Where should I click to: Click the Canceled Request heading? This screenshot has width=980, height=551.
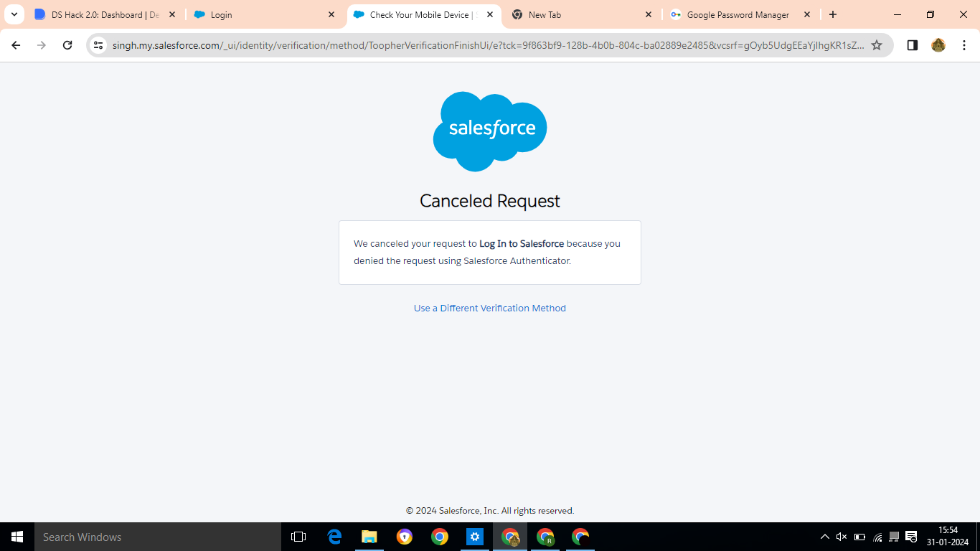point(490,201)
